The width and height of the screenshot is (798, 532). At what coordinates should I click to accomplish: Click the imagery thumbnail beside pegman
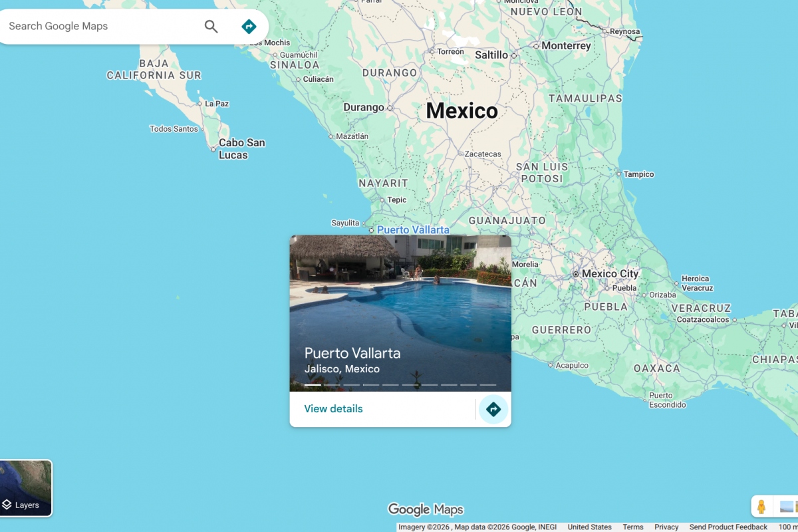click(788, 507)
